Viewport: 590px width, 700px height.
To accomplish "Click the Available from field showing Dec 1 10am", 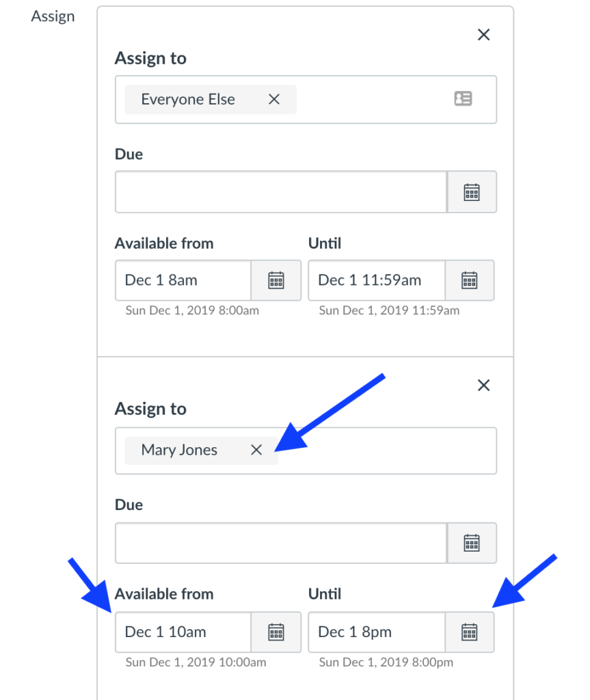I will coord(183,632).
